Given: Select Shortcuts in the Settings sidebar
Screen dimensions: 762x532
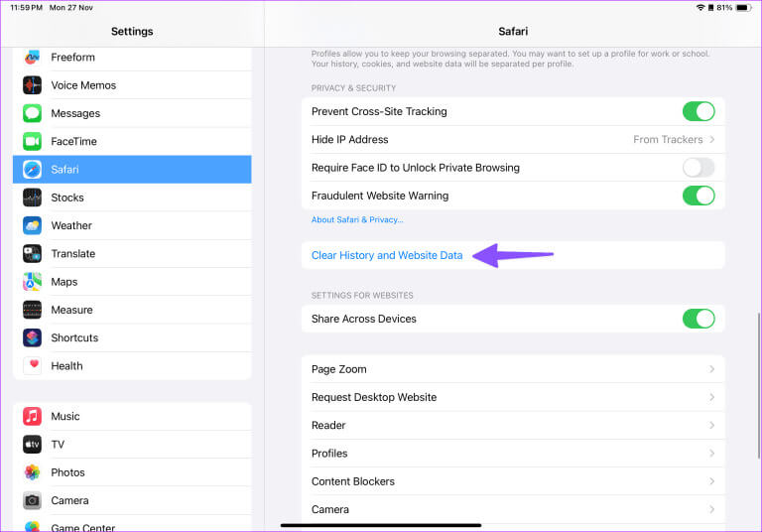Looking at the screenshot, I should click(x=132, y=338).
